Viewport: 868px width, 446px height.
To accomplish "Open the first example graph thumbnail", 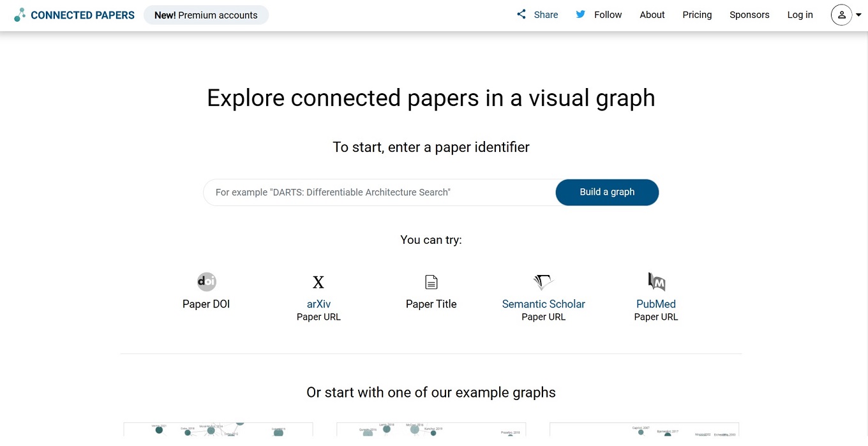I will point(218,432).
